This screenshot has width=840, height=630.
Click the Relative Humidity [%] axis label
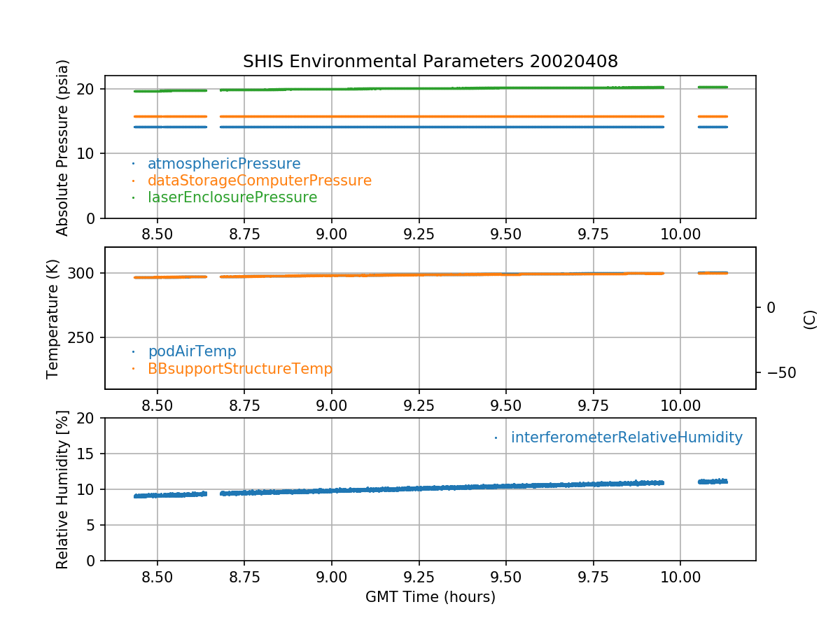coord(63,489)
